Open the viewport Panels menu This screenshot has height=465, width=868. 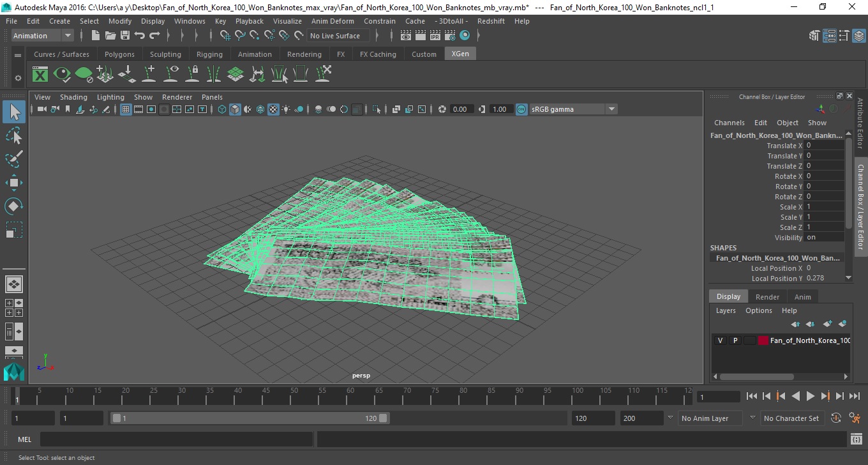(x=212, y=97)
